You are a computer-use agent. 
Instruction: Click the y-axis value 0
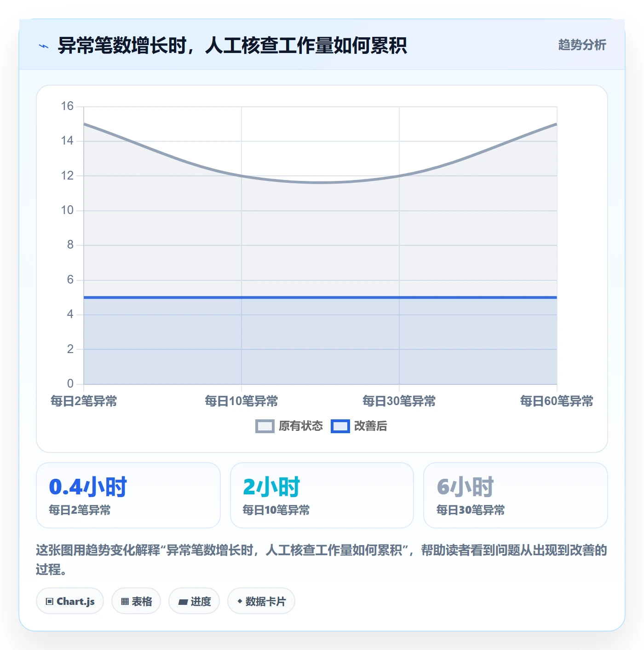coord(70,384)
